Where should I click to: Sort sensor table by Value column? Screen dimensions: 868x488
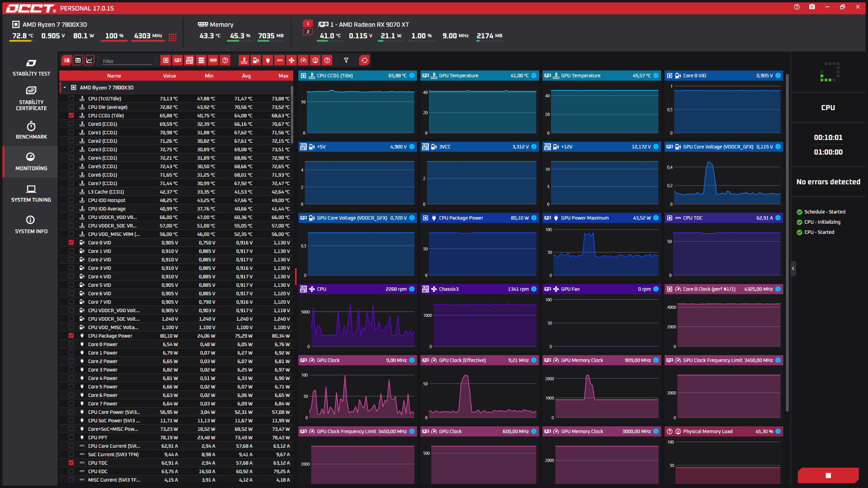pos(170,76)
